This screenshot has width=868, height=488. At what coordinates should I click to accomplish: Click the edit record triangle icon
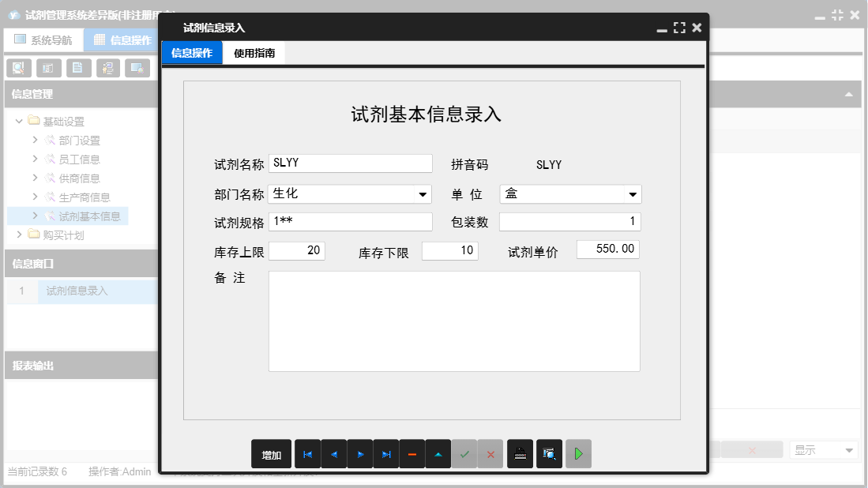point(438,453)
